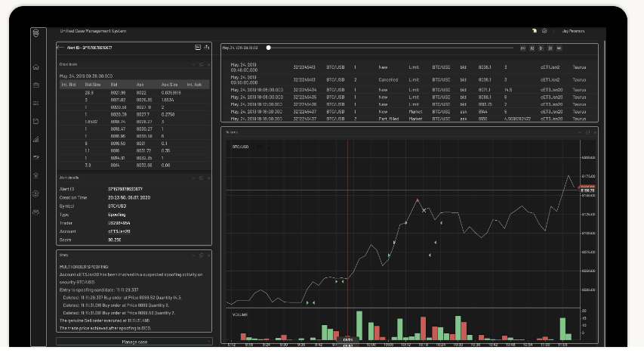
Task: Pop out the Alert details panel
Action: click(x=202, y=178)
